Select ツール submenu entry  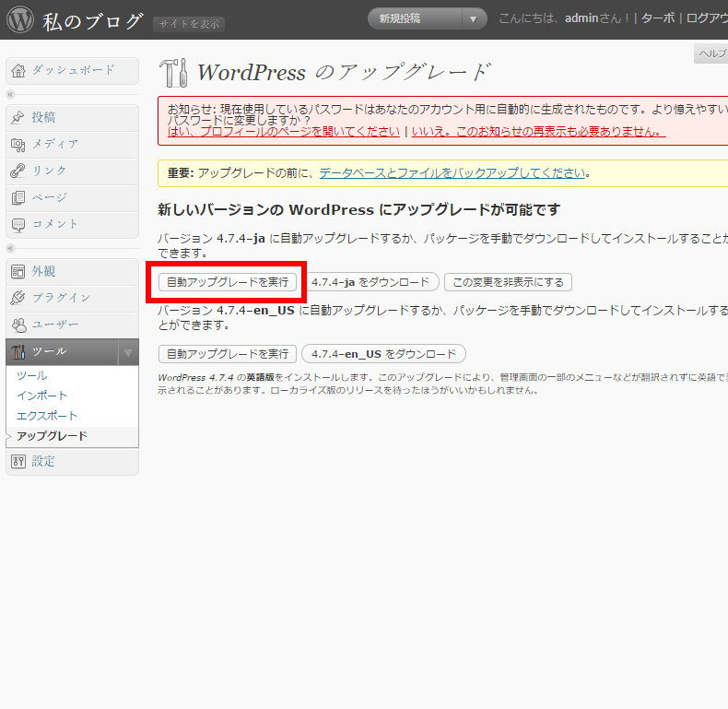click(x=32, y=375)
